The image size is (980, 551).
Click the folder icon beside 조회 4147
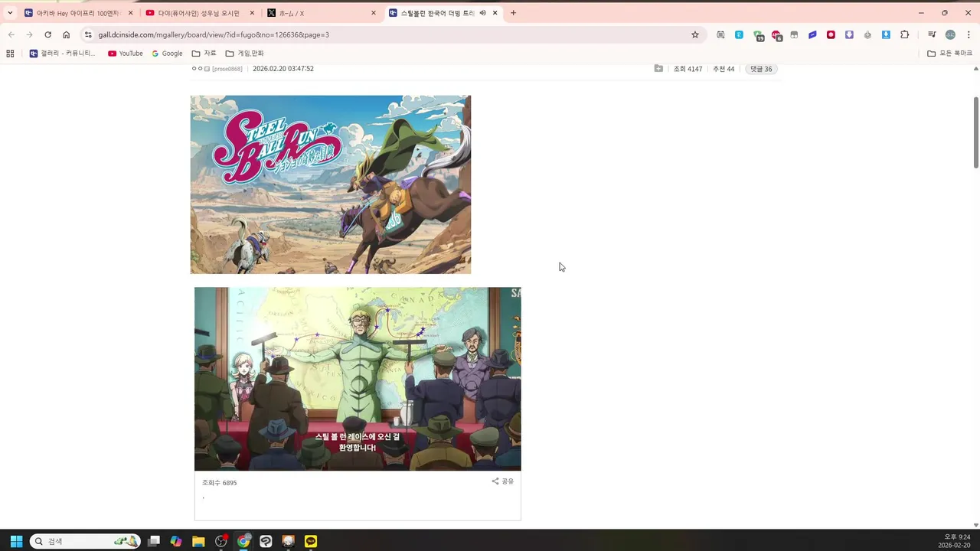pos(658,69)
